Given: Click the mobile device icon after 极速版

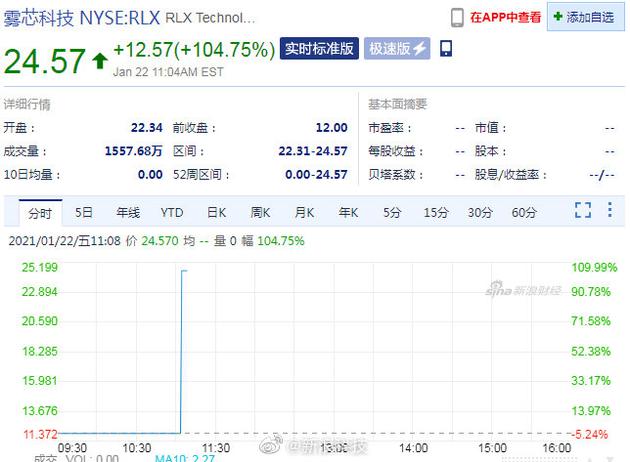Looking at the screenshot, I should 446,49.
